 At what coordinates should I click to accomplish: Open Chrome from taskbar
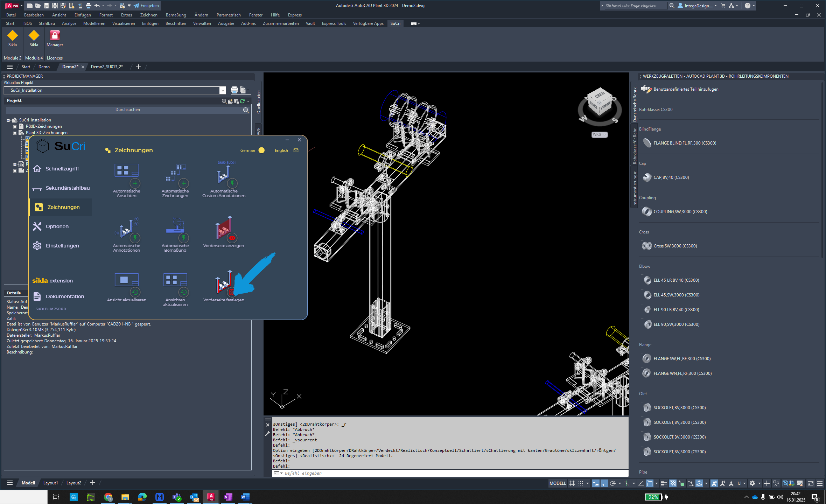click(108, 497)
